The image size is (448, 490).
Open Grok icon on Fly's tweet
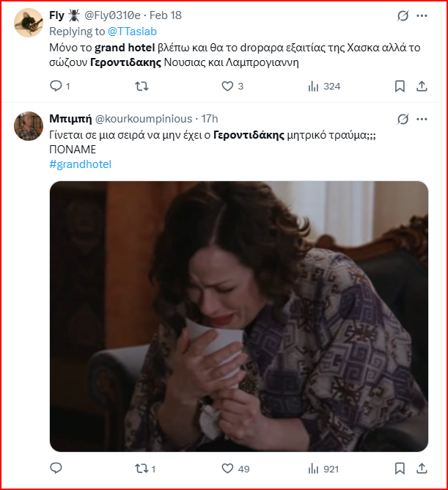[402, 15]
